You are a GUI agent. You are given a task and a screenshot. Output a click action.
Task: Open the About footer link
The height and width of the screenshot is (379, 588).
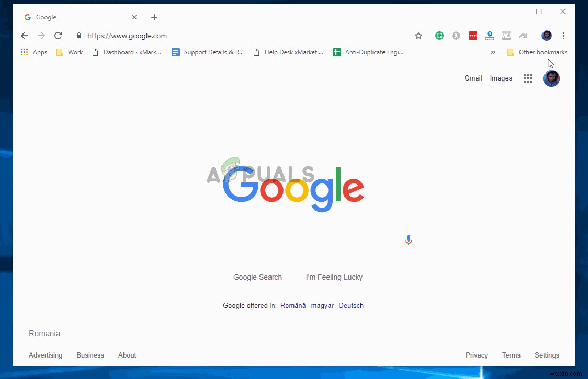tap(127, 355)
